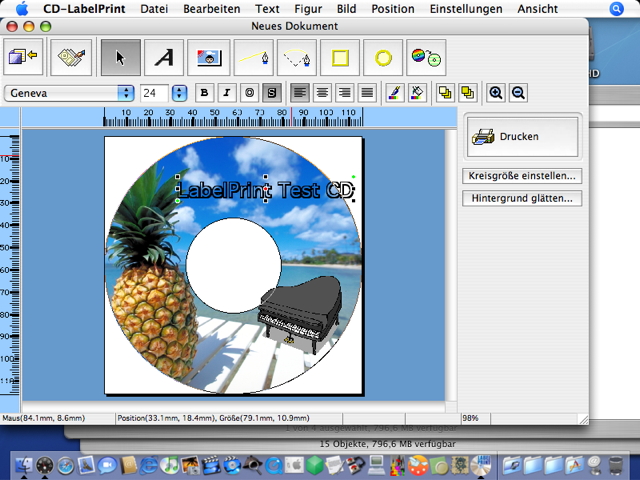Open QuickTime Player in the Dock

pyautogui.click(x=274, y=465)
